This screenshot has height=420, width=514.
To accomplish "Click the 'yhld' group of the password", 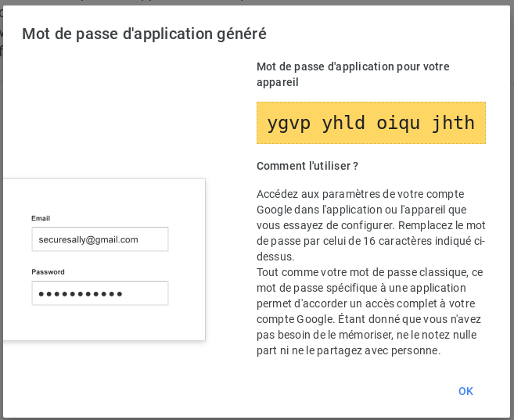I will coord(343,123).
